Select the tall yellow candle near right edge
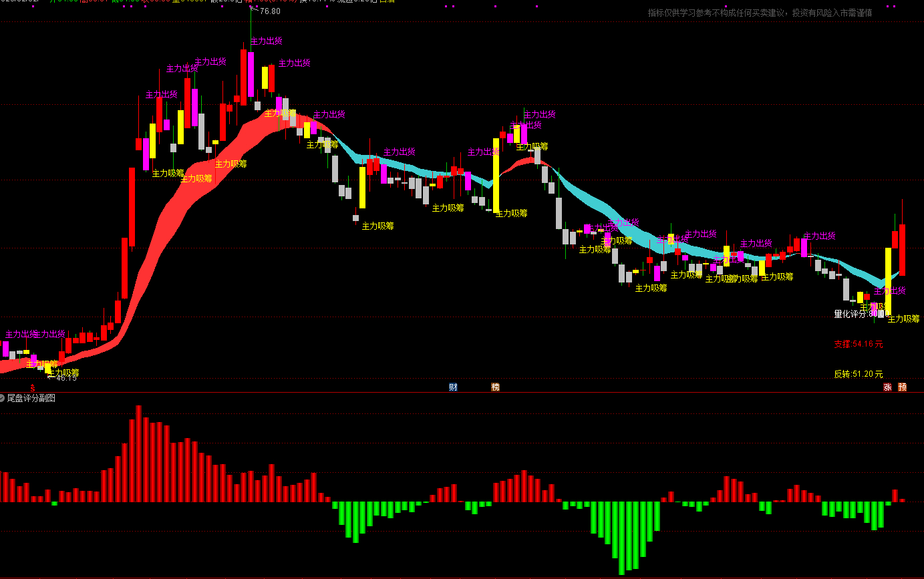Viewport: 924px width, 579px height. [888, 280]
